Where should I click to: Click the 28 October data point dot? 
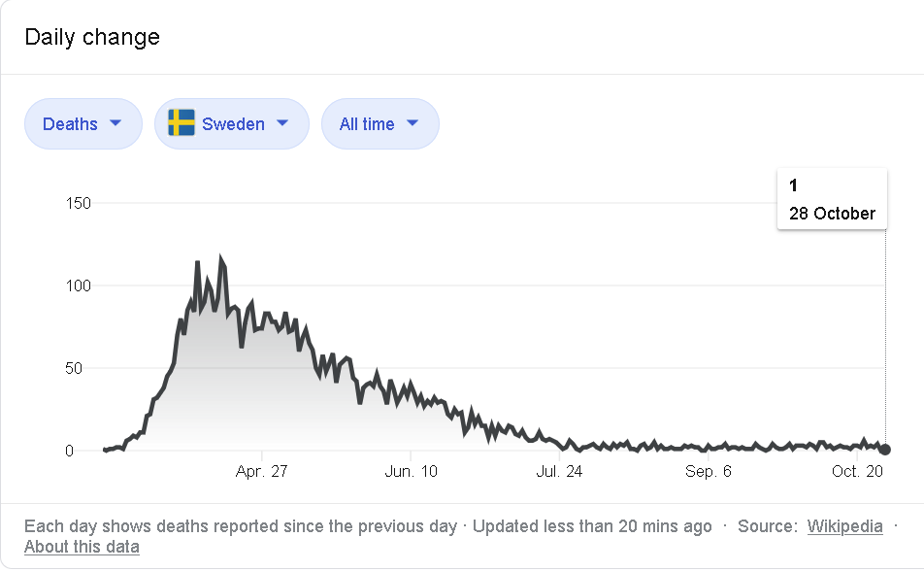click(x=885, y=450)
